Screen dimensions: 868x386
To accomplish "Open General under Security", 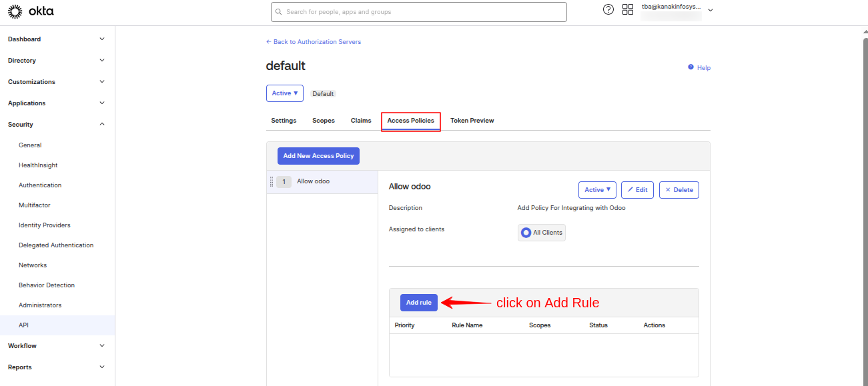I will [x=30, y=145].
